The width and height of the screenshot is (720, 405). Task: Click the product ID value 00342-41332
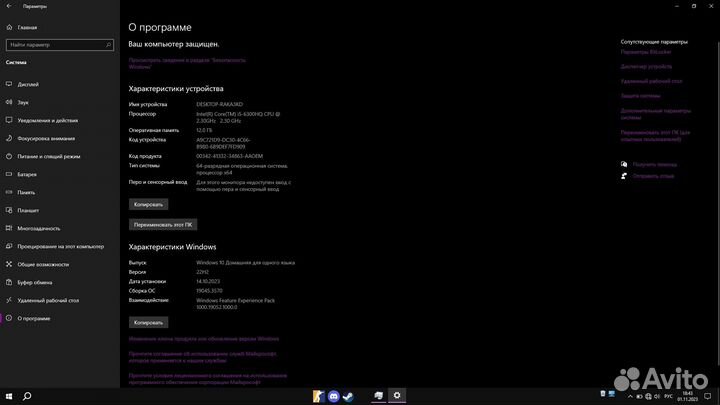click(x=230, y=156)
